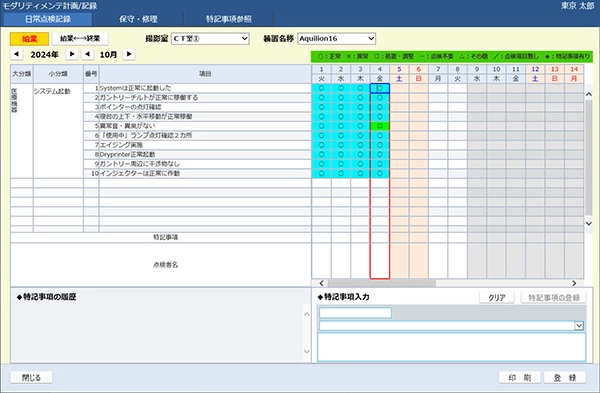The height and width of the screenshot is (393, 600).
Task: Click item text ガントリー周辺に干渉物なし
Action: (x=140, y=164)
